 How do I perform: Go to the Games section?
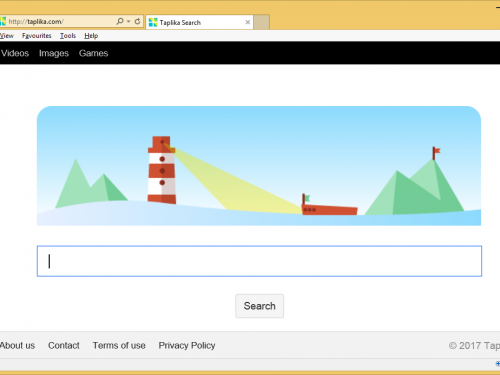pyautogui.click(x=93, y=53)
